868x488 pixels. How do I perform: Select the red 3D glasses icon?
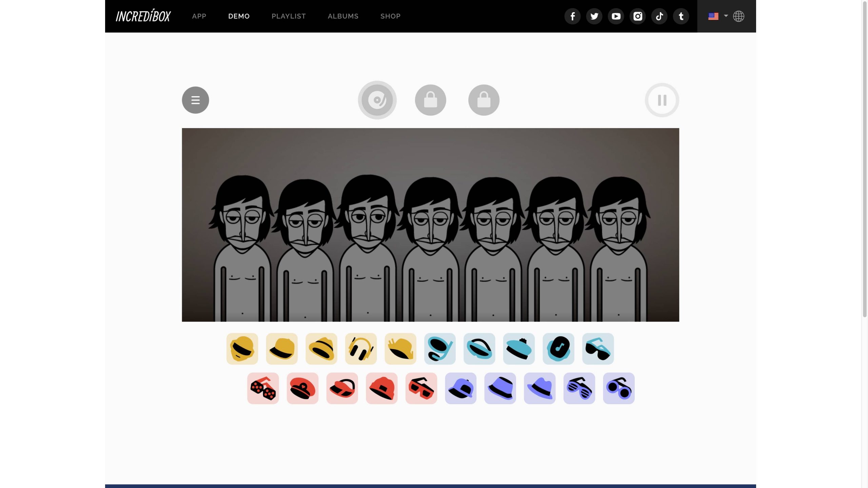click(x=421, y=388)
